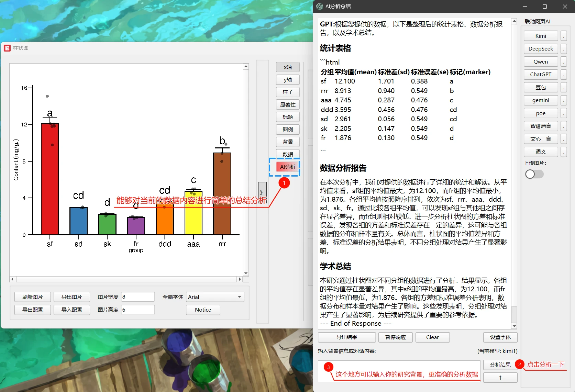Focus the research background input box
This screenshot has height=392, width=575.
[399, 371]
